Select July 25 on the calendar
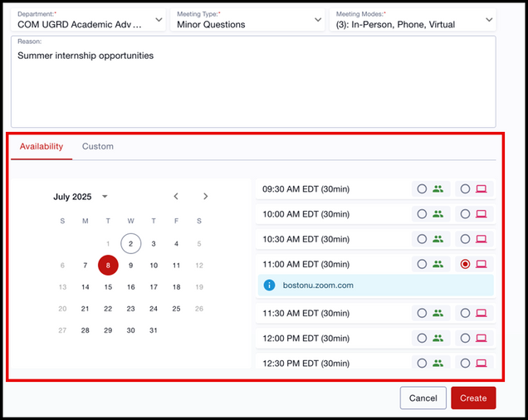The image size is (528, 420). click(x=177, y=309)
